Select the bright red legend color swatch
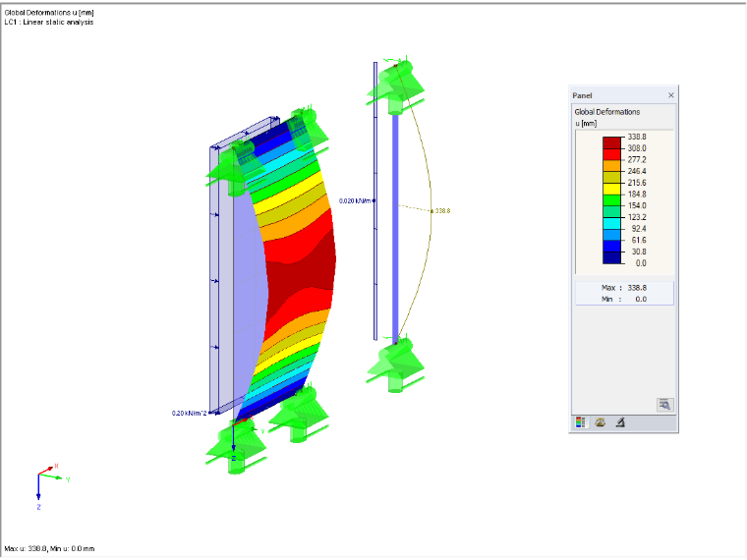The width and height of the screenshot is (747, 560). pyautogui.click(x=611, y=154)
